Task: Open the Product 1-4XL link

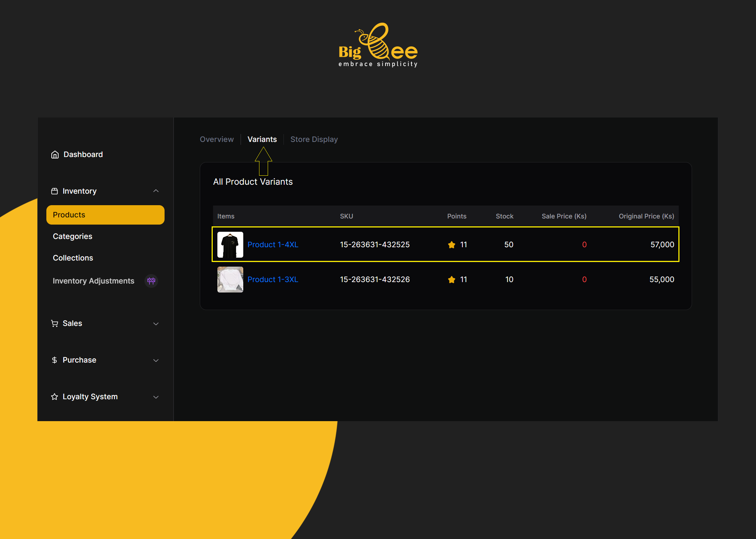Action: tap(273, 245)
